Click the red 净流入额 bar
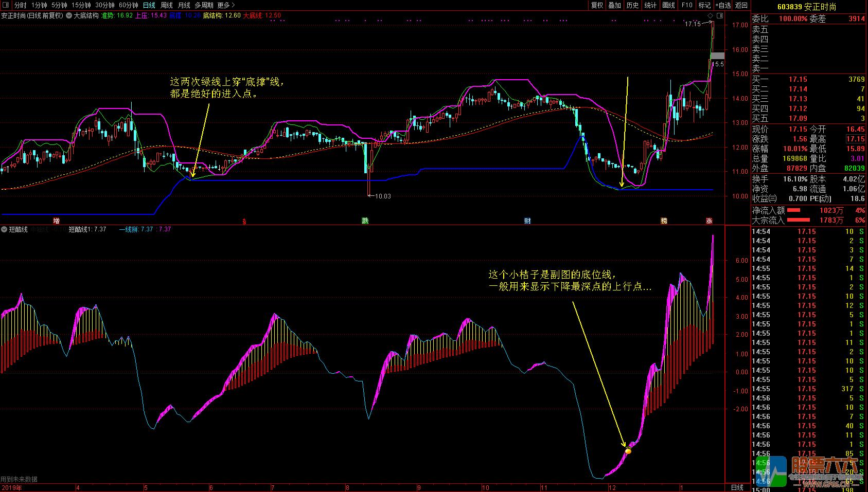The image size is (868, 492). [x=794, y=210]
